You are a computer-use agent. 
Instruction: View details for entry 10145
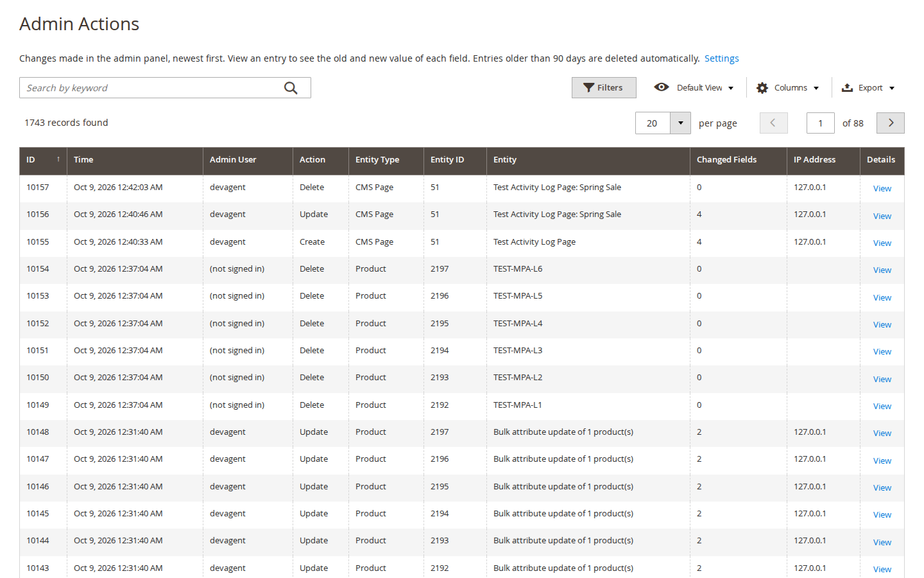tap(882, 515)
